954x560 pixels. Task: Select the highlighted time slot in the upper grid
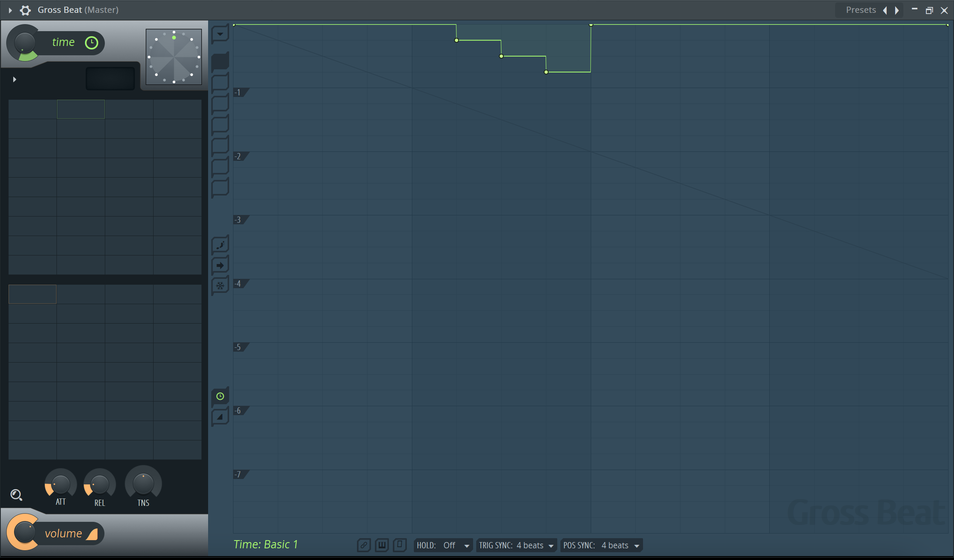tap(81, 109)
